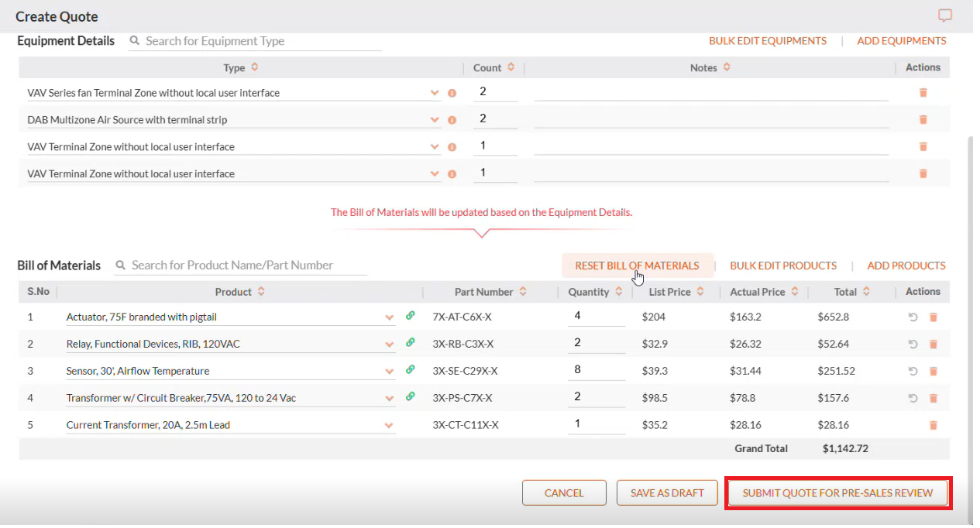Click the product search magnifier icon
Viewport: 980px width, 528px height.
click(121, 265)
